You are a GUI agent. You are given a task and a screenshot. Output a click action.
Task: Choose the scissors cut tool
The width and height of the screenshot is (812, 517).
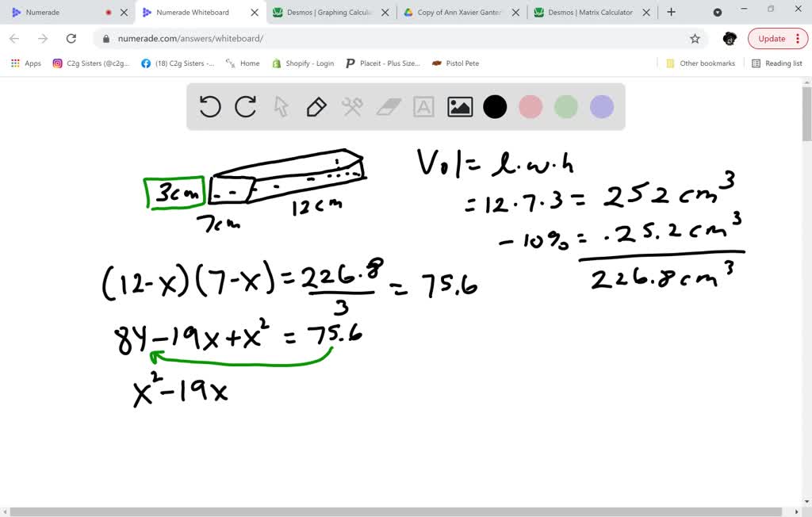[352, 106]
